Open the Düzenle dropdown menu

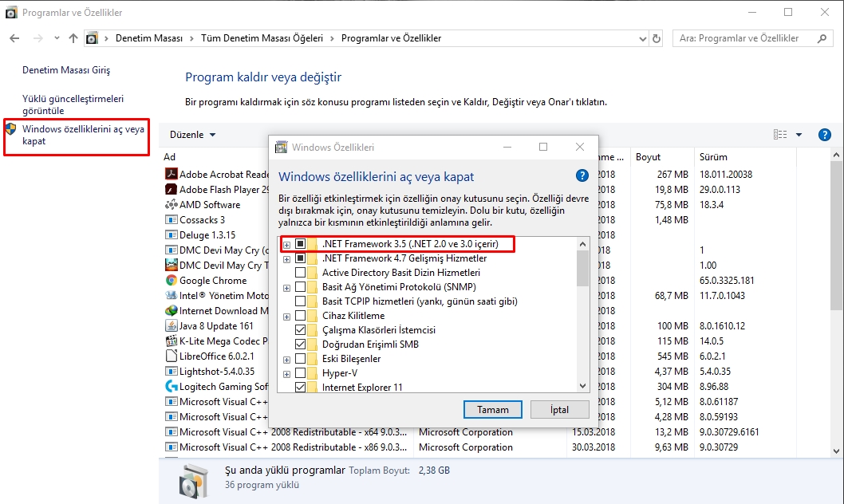(193, 135)
